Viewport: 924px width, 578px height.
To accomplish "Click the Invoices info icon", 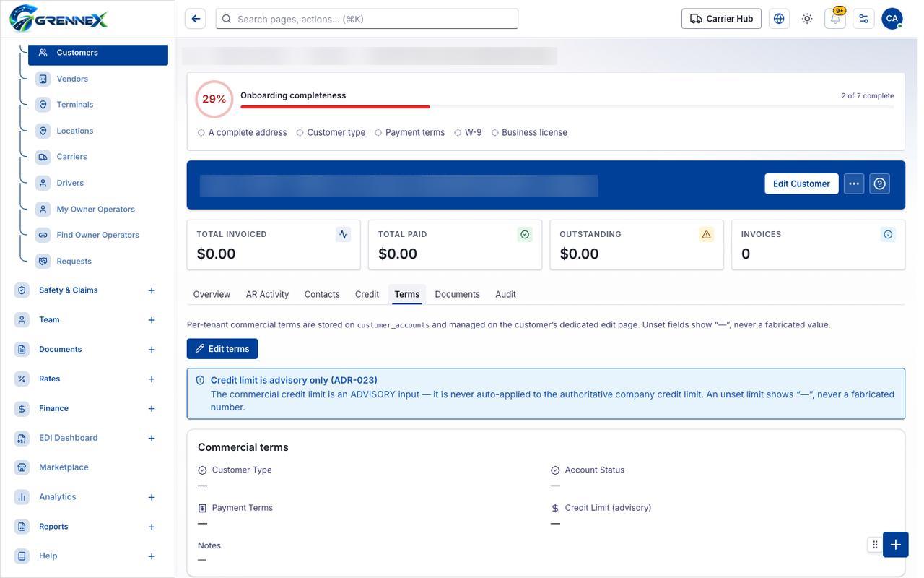I will click(x=888, y=234).
